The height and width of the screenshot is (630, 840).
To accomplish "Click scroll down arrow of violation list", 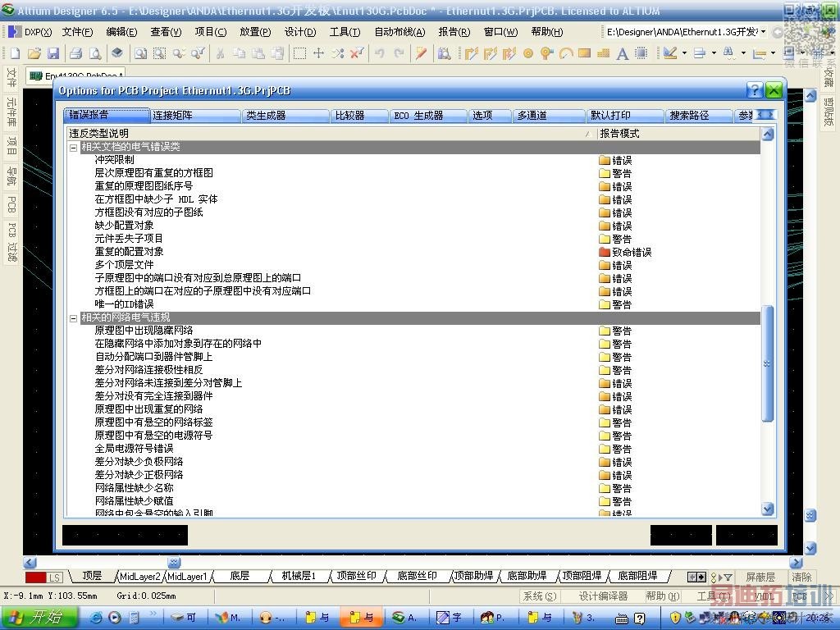I will pyautogui.click(x=768, y=509).
